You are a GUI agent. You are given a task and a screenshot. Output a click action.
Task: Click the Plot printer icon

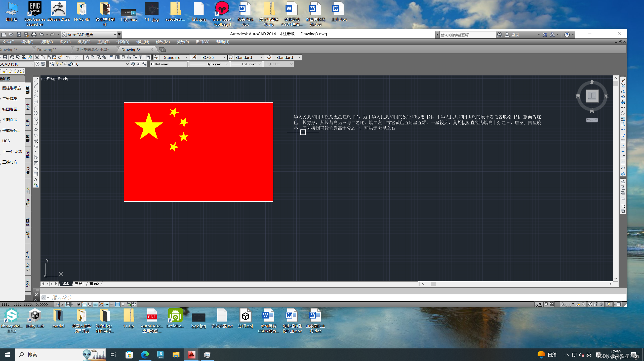(12, 57)
